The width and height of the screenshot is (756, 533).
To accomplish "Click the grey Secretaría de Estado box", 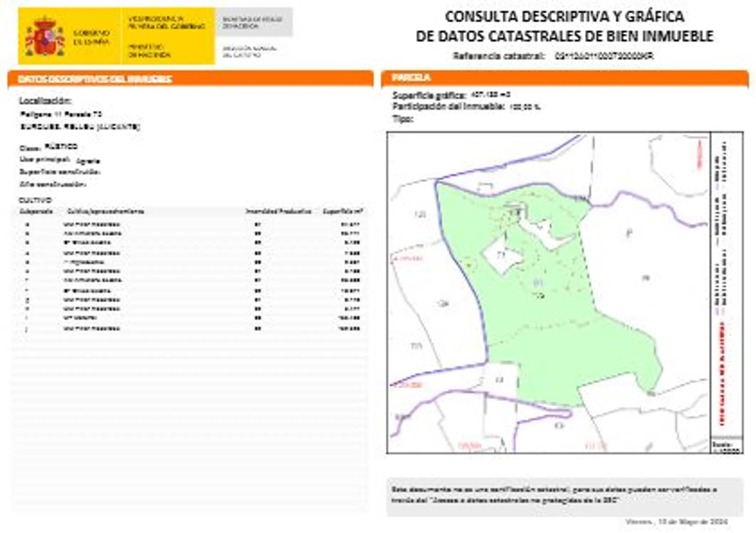I will [x=254, y=22].
